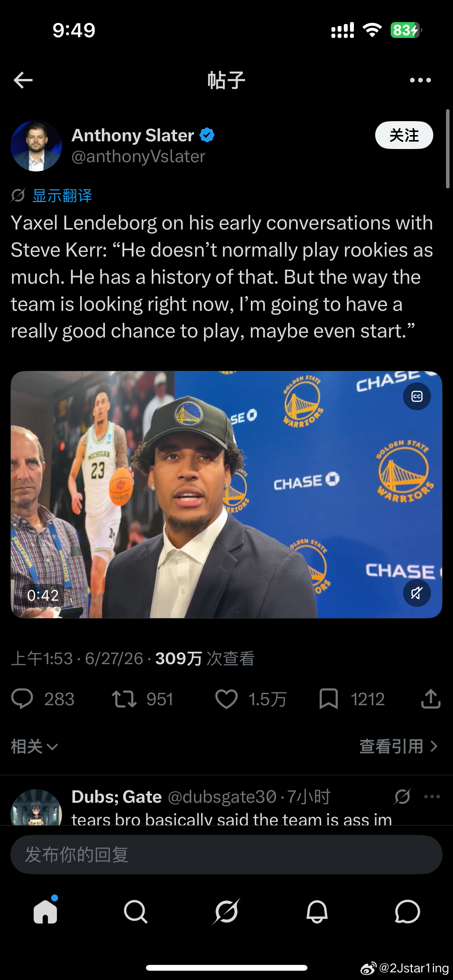This screenshot has height=980, width=453.
Task: Click the reply comment bubble icon
Action: point(22,699)
